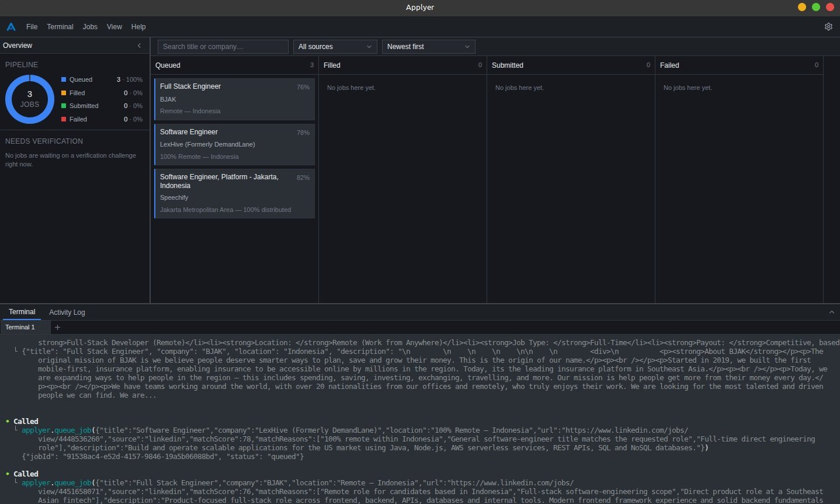840x504 pixels.
Task: Click the 3 JOBS pipeline donut chart
Action: [x=30, y=99]
